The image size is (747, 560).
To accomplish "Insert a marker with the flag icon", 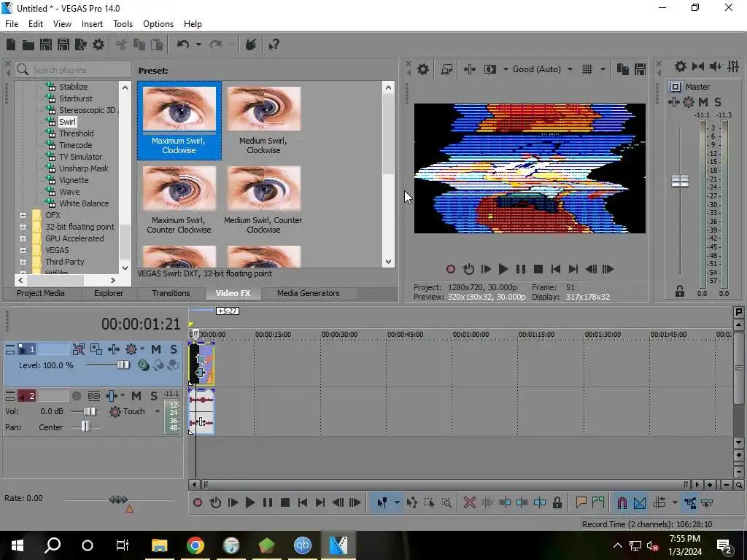I will 581,503.
